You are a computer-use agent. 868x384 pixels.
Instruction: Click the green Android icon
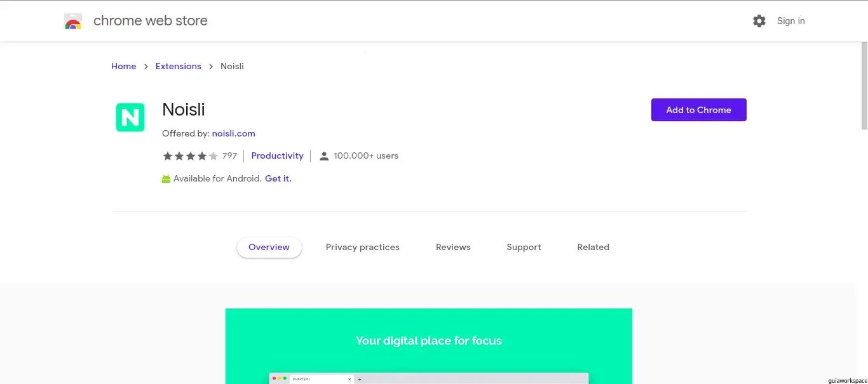(x=166, y=179)
